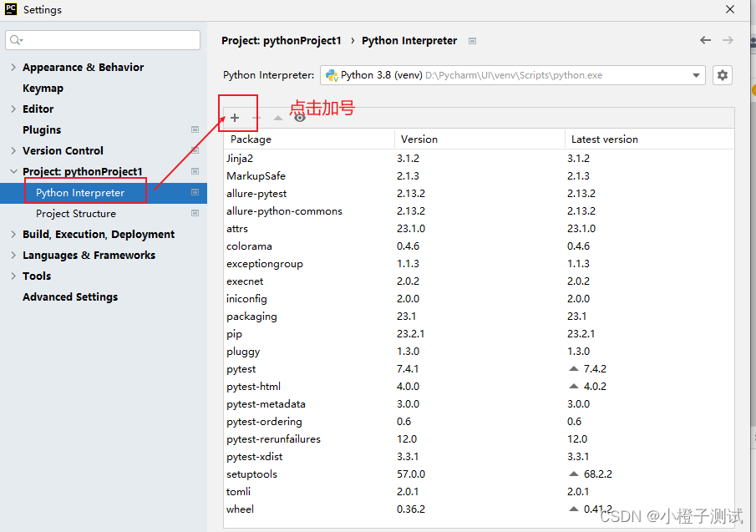
Task: Select the pytest-rerunfailures package row
Action: [479, 439]
